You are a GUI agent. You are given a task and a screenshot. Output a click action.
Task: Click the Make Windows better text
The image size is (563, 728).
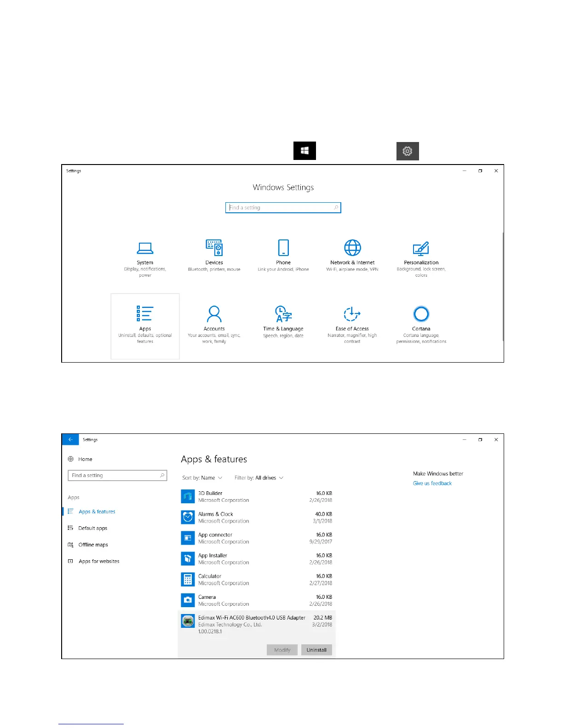(438, 474)
